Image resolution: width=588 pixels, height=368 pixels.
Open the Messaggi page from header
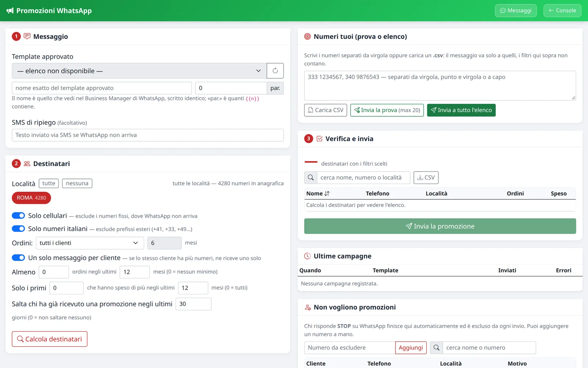(516, 11)
